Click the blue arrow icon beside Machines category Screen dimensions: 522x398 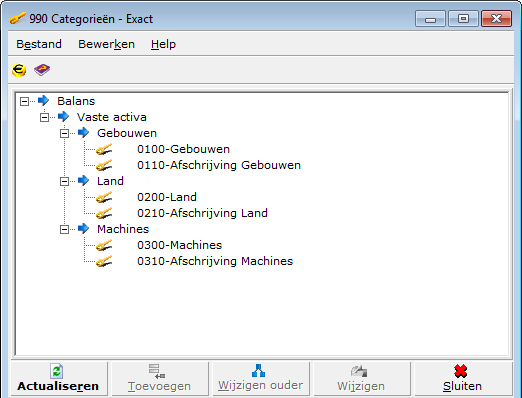point(83,229)
